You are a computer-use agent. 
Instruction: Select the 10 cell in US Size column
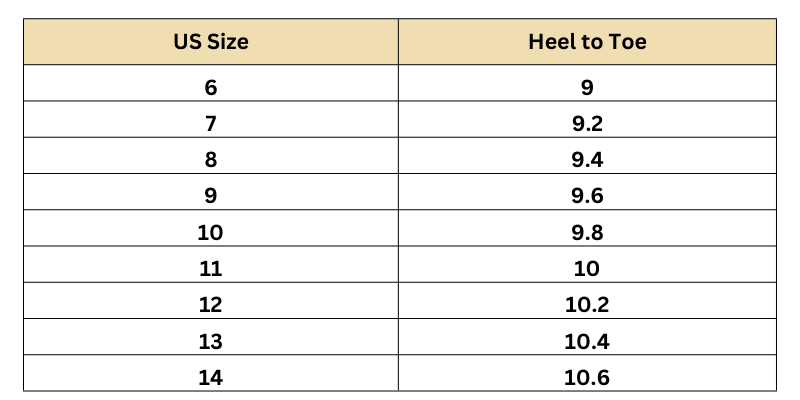(x=210, y=233)
